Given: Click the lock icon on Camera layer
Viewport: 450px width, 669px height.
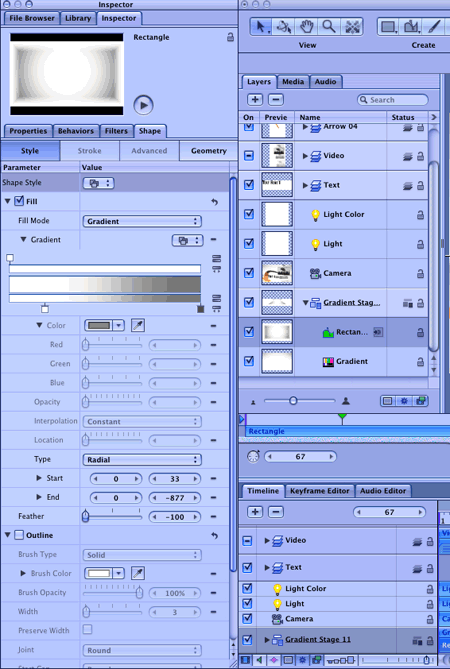Looking at the screenshot, I should click(x=420, y=273).
